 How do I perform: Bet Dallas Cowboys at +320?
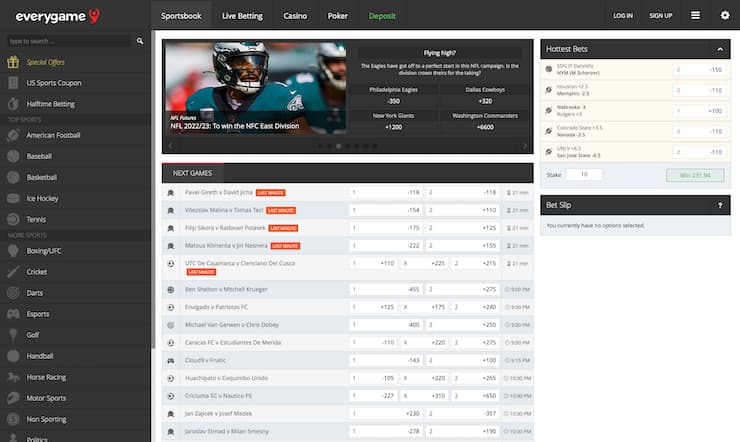tap(485, 101)
